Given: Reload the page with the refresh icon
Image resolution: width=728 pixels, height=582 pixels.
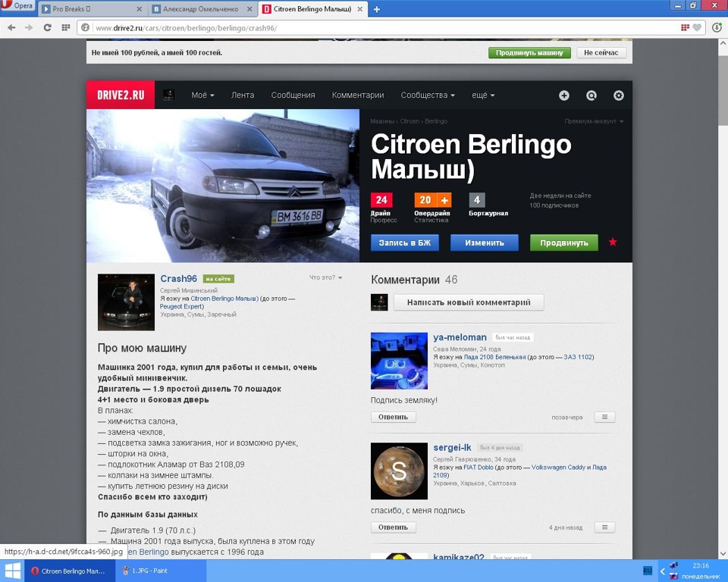Looking at the screenshot, I should (47, 28).
